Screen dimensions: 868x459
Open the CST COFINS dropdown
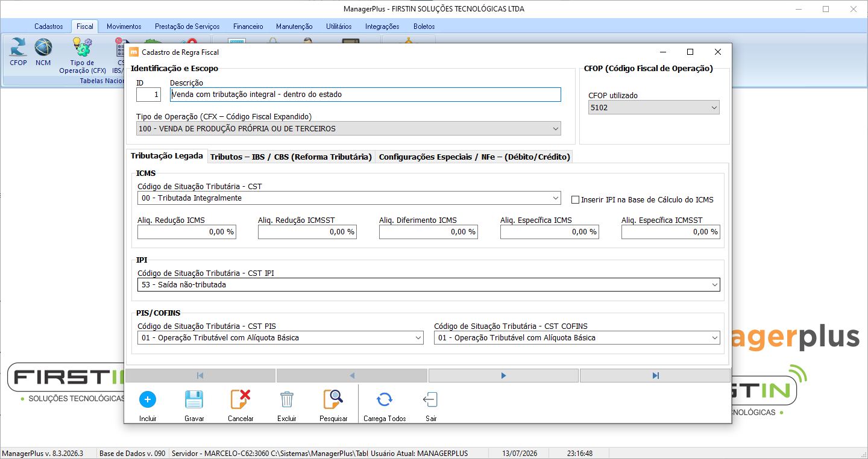click(577, 338)
